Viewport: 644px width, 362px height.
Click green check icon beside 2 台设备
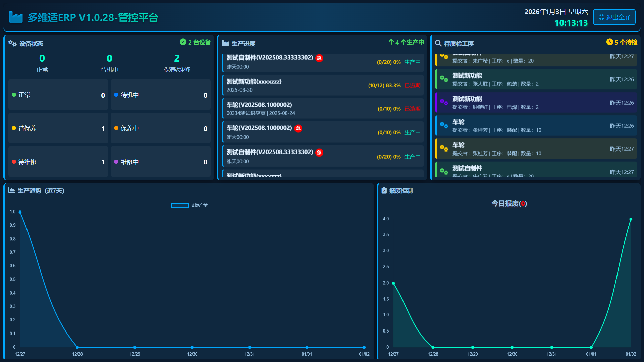(x=183, y=42)
